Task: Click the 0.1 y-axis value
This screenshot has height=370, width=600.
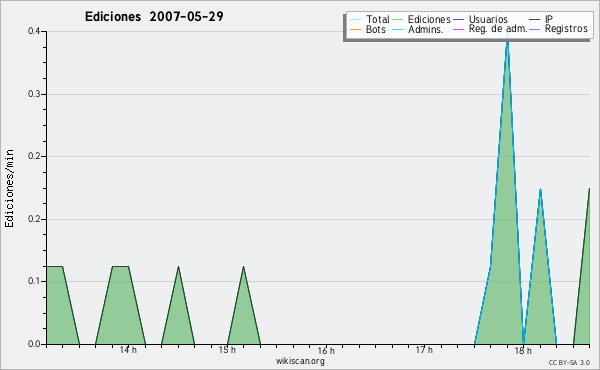Action: (34, 281)
